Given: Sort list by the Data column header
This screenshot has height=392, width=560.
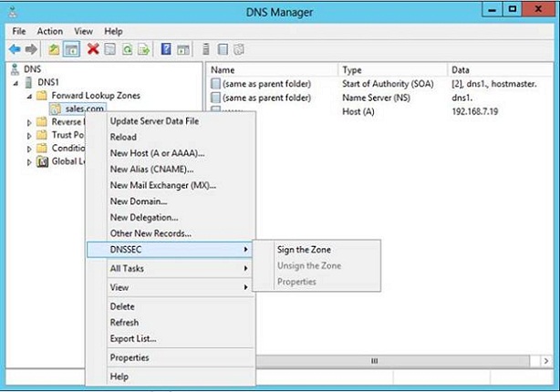Looking at the screenshot, I should (500, 70).
